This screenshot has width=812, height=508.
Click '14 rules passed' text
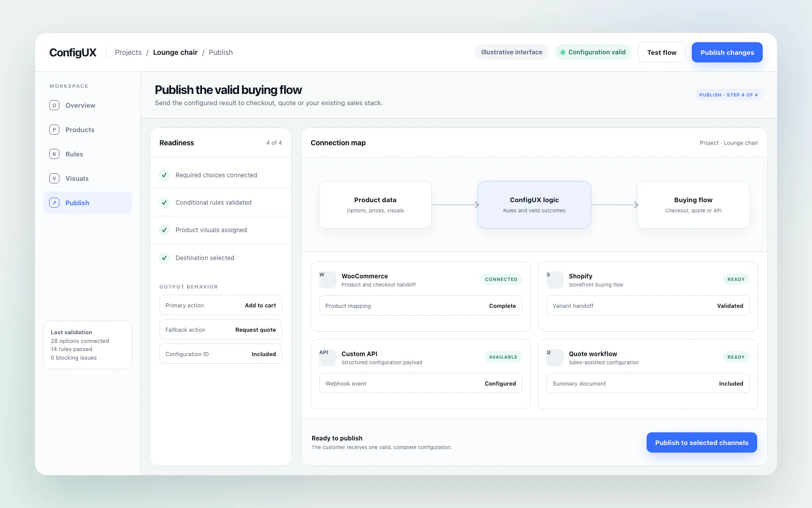[72, 349]
